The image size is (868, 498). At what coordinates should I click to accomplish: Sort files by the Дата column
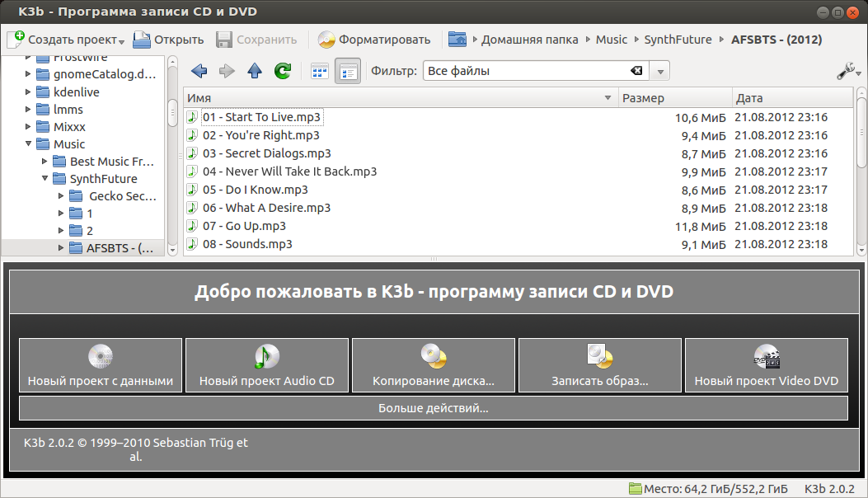792,98
